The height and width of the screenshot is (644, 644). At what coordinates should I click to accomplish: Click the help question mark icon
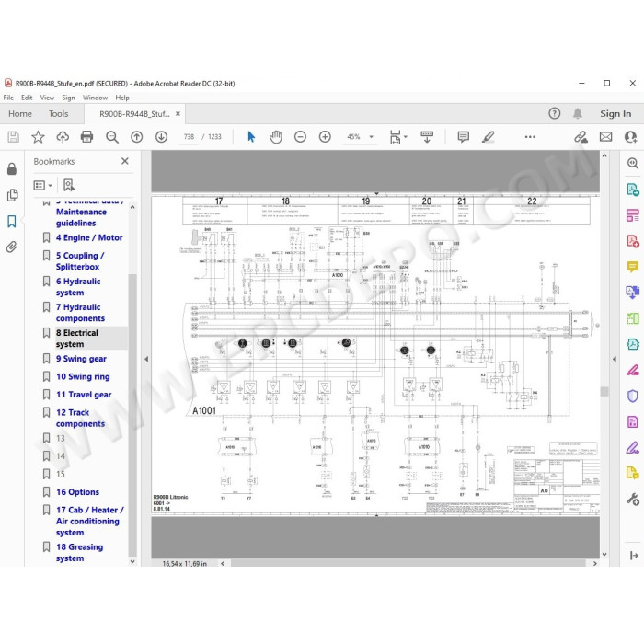click(x=554, y=113)
